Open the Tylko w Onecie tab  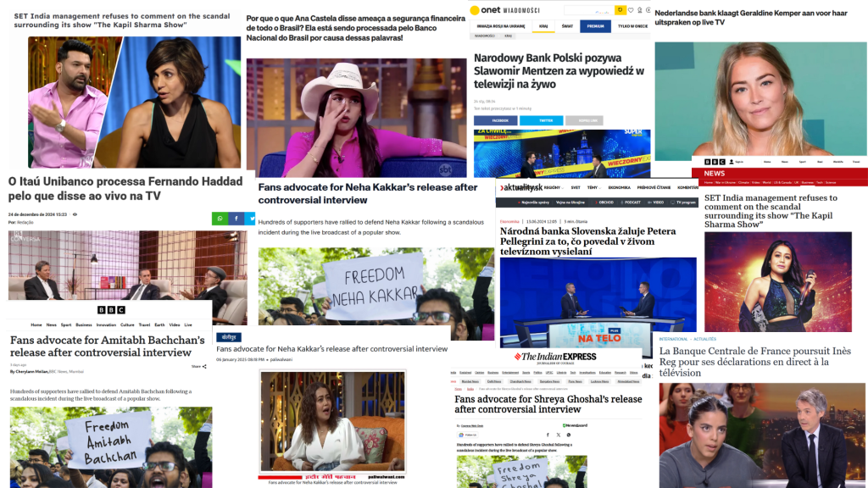[x=632, y=26]
